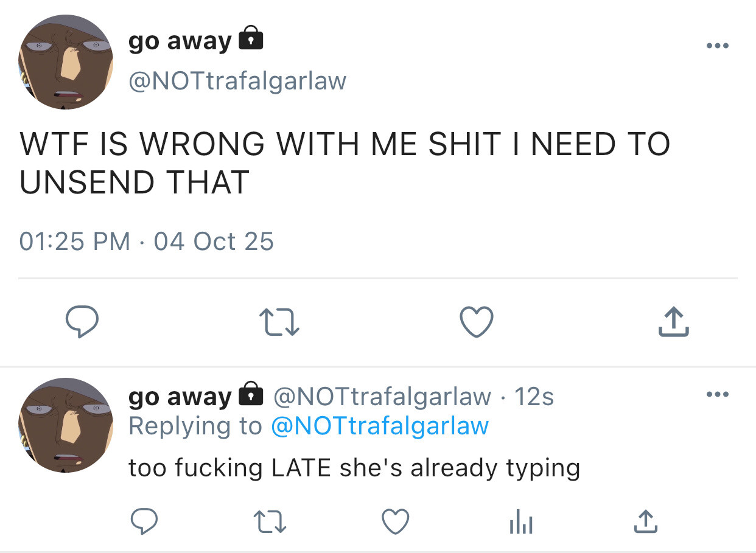
Task: Reply to the main tweet
Action: (x=82, y=322)
